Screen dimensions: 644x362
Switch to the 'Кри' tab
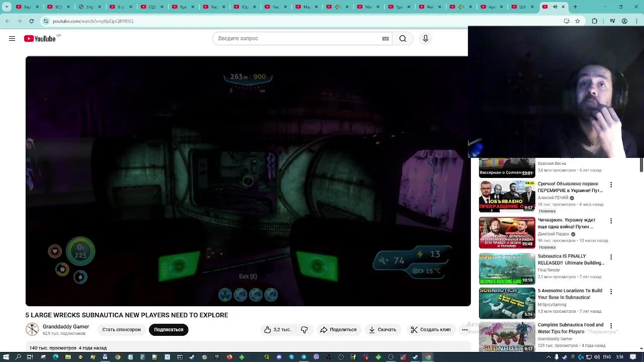[183, 7]
